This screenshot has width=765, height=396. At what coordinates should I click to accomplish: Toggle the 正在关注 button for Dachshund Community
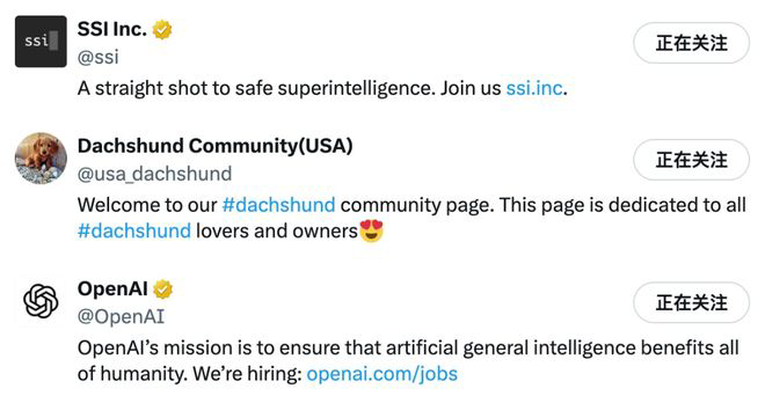coord(691,159)
